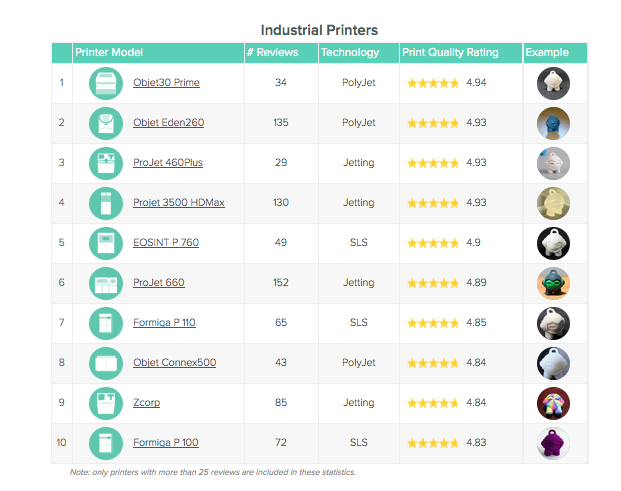The image size is (621, 491).
Task: Click the star rating for Formiga P 100
Action: point(433,443)
